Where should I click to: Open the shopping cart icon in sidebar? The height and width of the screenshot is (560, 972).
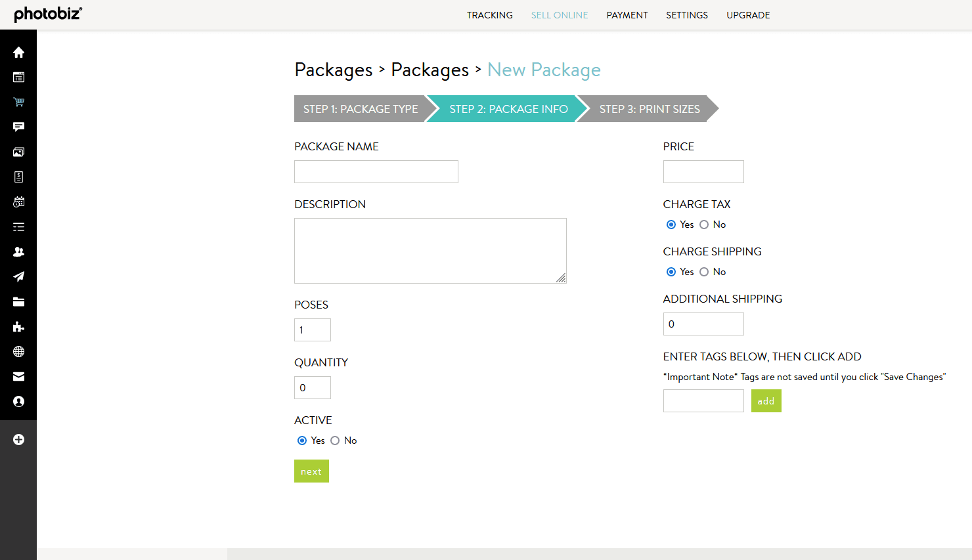(18, 102)
